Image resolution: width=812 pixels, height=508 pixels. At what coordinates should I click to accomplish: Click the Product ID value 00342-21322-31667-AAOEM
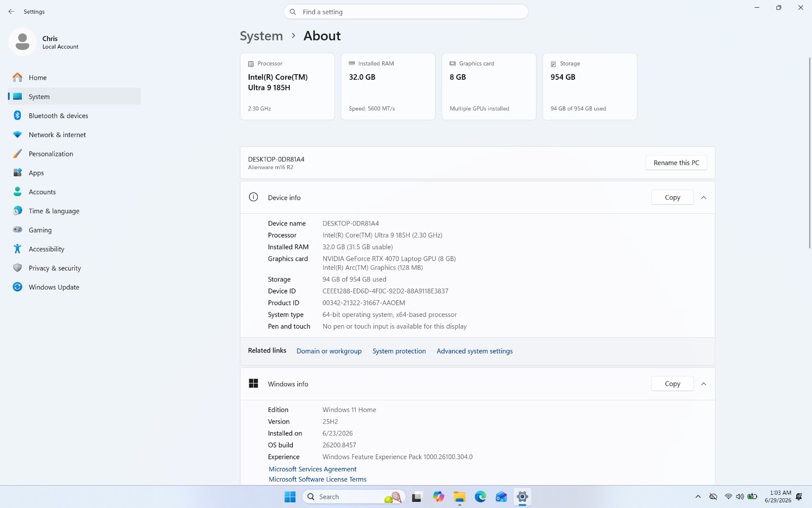pos(364,303)
